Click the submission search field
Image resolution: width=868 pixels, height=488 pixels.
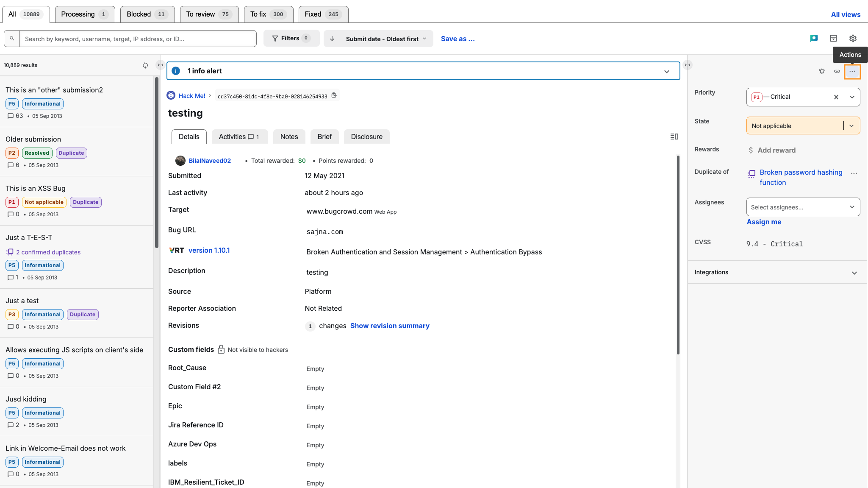[138, 39]
